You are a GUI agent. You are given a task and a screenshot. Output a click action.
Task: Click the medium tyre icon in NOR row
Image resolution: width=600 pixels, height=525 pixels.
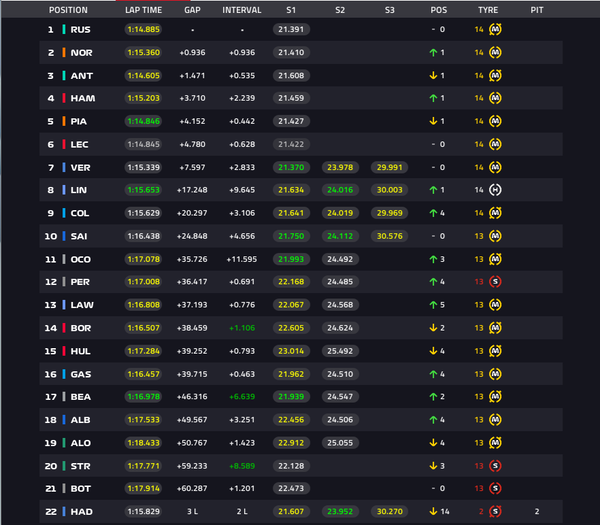point(495,52)
